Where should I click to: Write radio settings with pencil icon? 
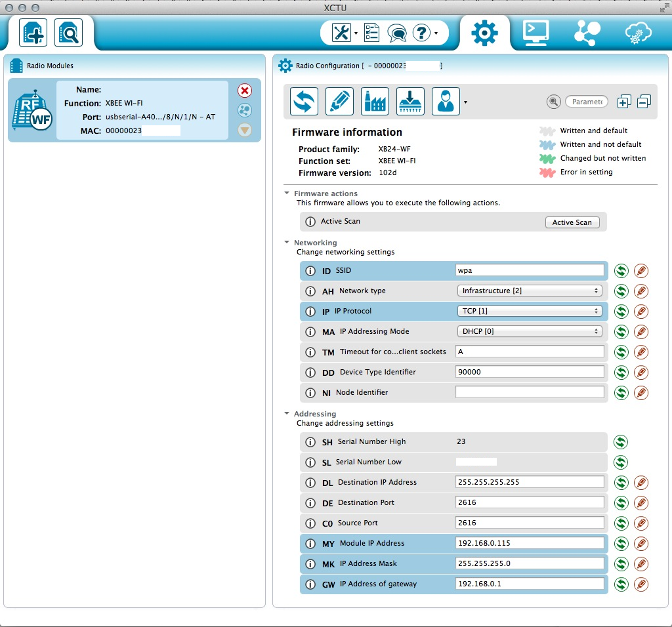(x=339, y=102)
